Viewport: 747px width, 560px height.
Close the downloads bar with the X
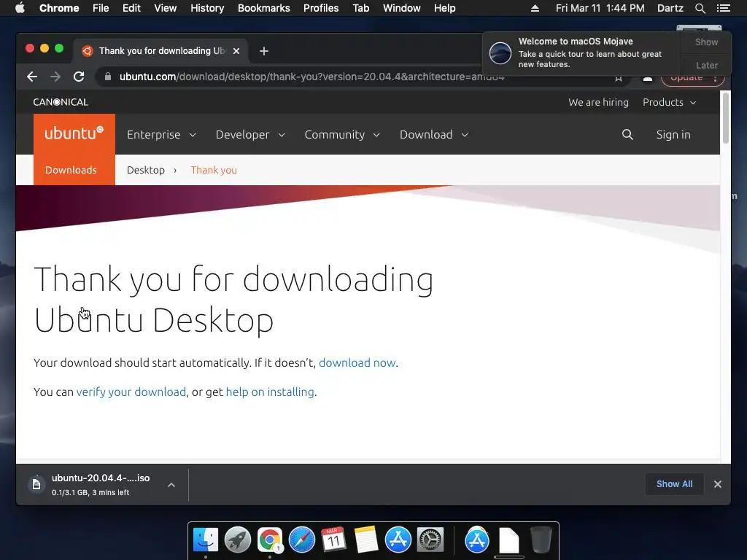(718, 484)
